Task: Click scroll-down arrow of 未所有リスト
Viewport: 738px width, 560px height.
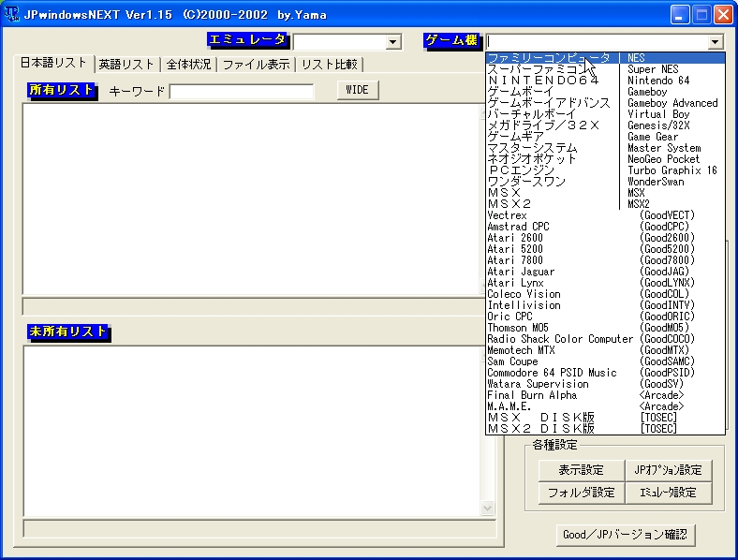Action: (487, 508)
